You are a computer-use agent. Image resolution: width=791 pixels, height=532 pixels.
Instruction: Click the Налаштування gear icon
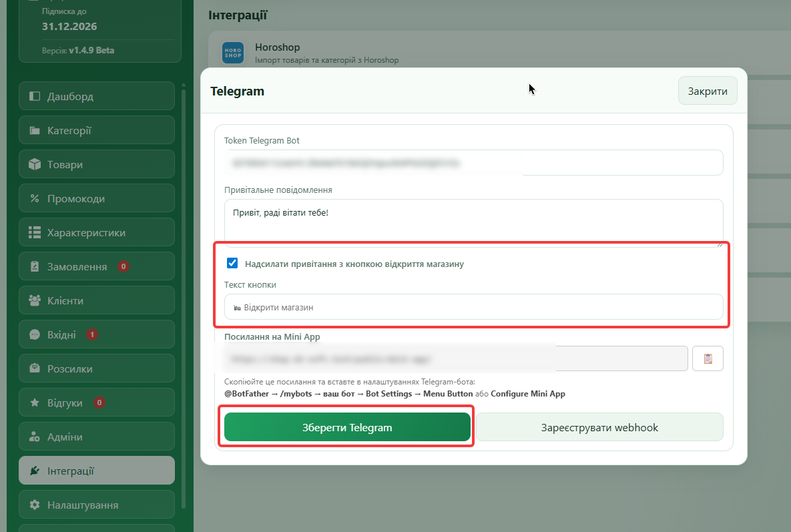point(34,505)
